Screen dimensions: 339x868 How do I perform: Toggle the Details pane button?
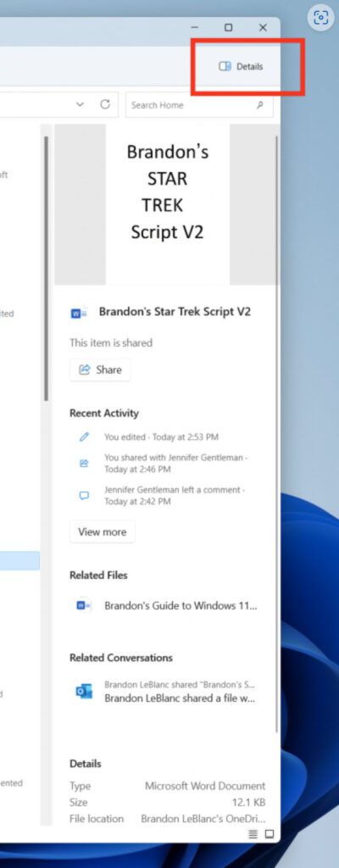click(x=241, y=66)
